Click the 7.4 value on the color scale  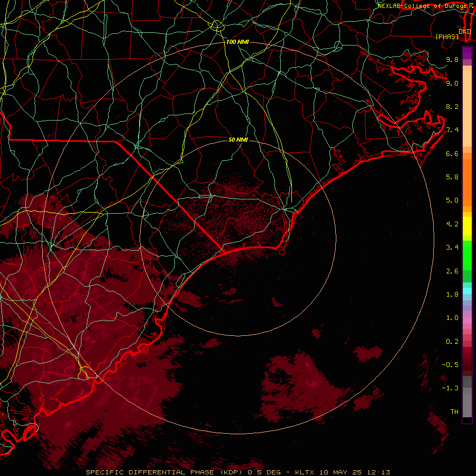(452, 130)
